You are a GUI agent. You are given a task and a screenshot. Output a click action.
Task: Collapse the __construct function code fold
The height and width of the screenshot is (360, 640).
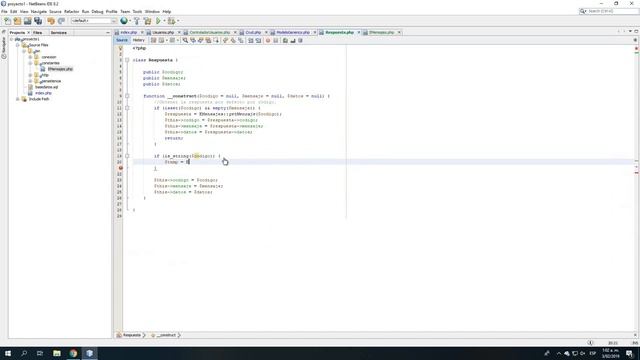(127, 96)
